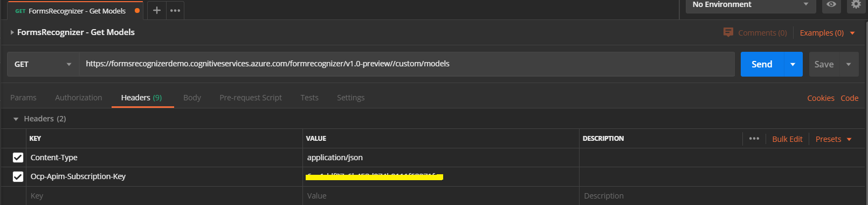The width and height of the screenshot is (868, 205).
Task: Switch to the Authorization tab
Action: [x=79, y=98]
